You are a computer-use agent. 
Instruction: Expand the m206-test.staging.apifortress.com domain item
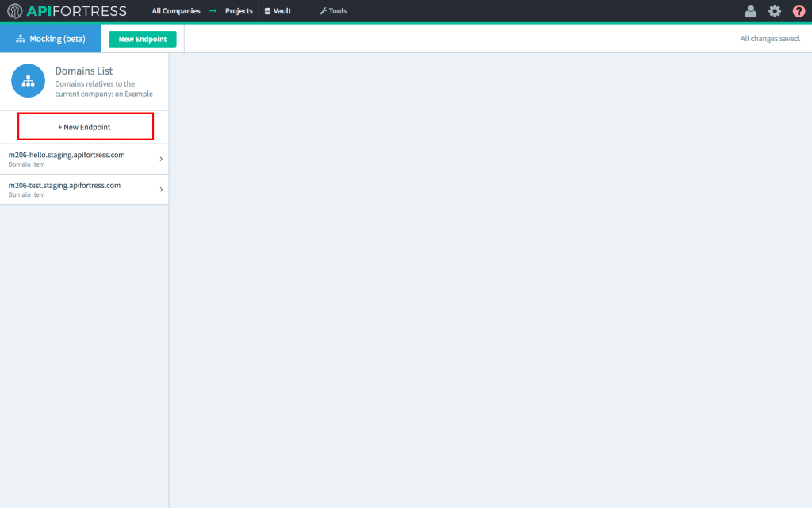pyautogui.click(x=161, y=189)
